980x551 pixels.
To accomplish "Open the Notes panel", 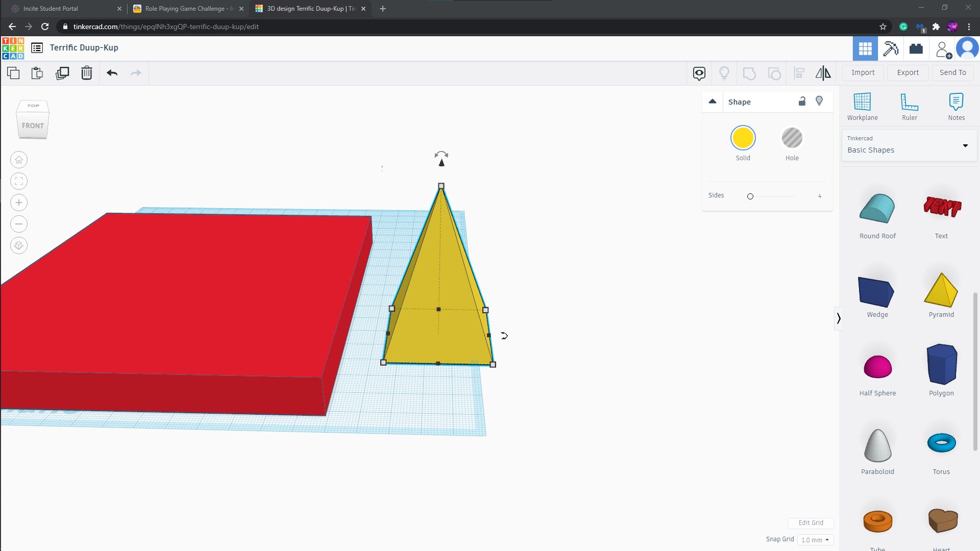I will [956, 104].
